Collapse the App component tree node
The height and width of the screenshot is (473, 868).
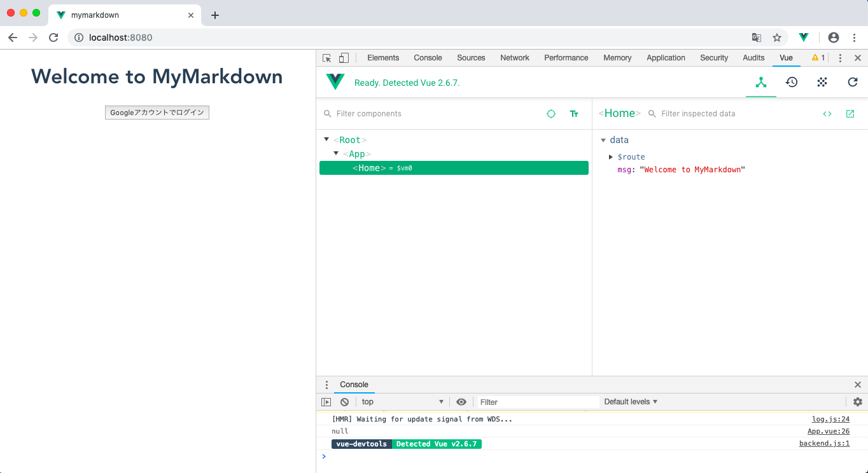click(x=336, y=153)
